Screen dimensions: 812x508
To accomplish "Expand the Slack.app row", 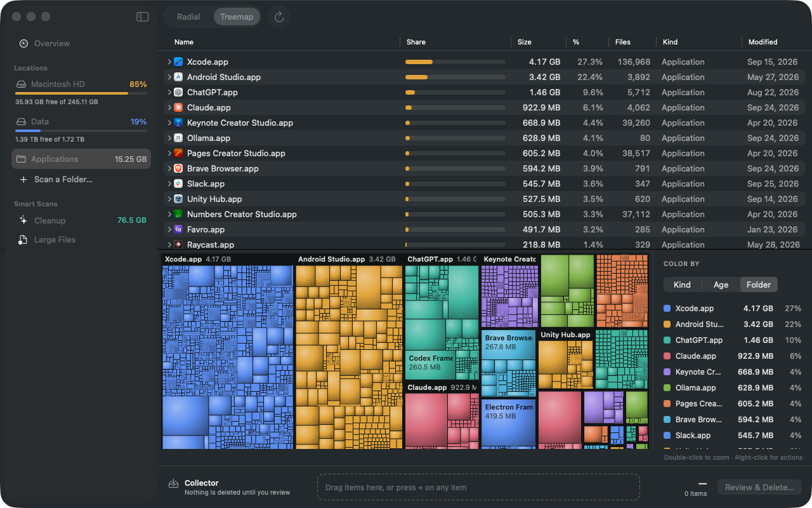I will click(169, 184).
